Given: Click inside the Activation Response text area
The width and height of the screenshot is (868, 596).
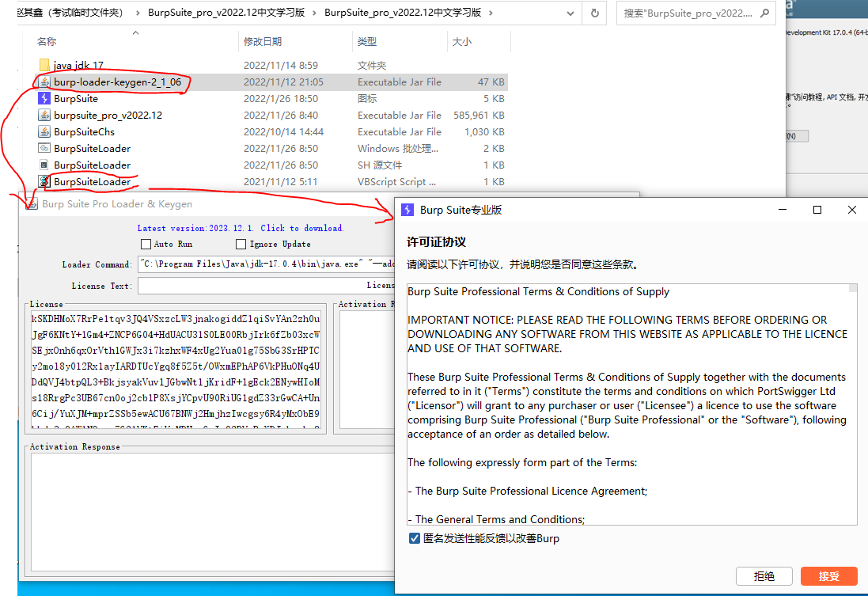Looking at the screenshot, I should pos(213,512).
